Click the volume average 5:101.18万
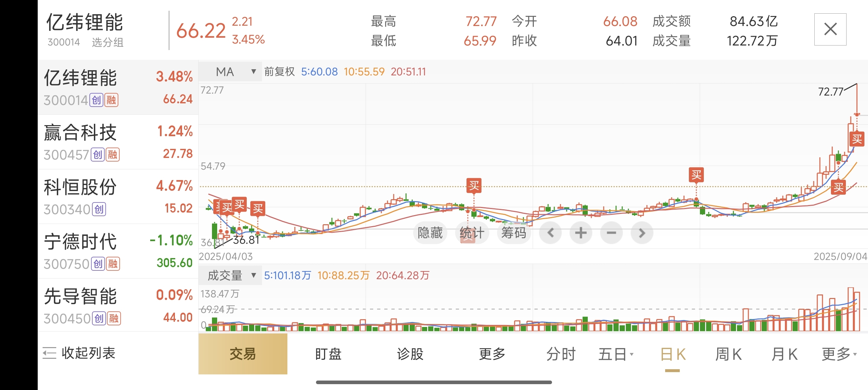 pyautogui.click(x=287, y=276)
